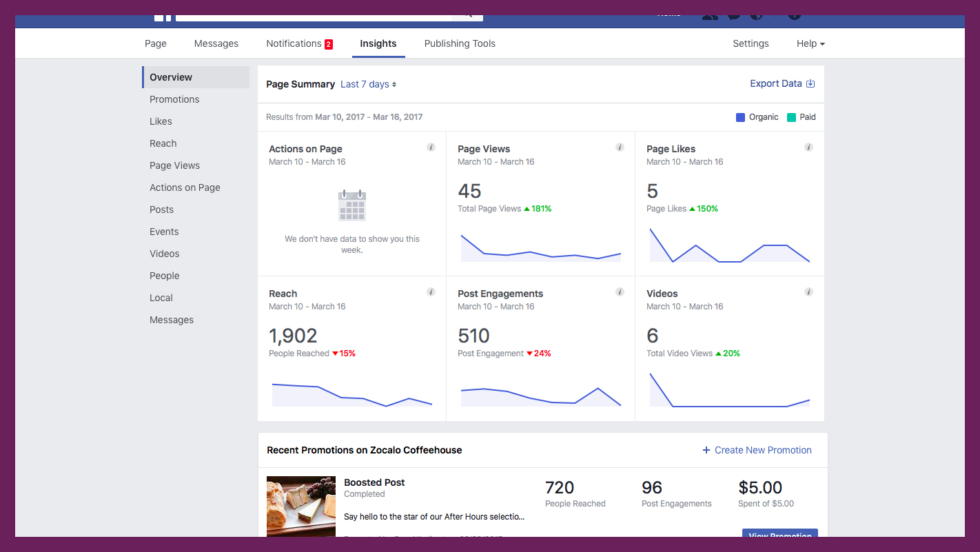Click the download icon beside Export Data

point(810,83)
